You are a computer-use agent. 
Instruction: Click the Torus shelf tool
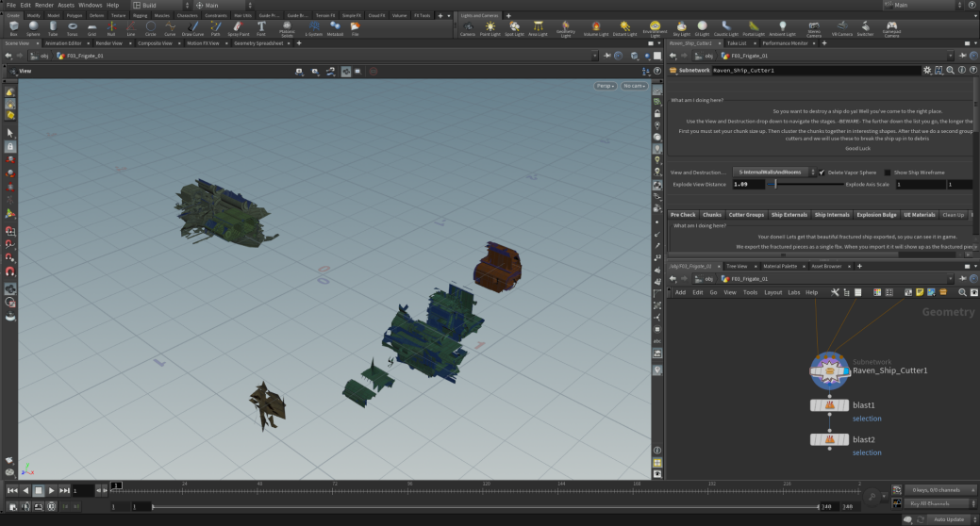pos(73,28)
